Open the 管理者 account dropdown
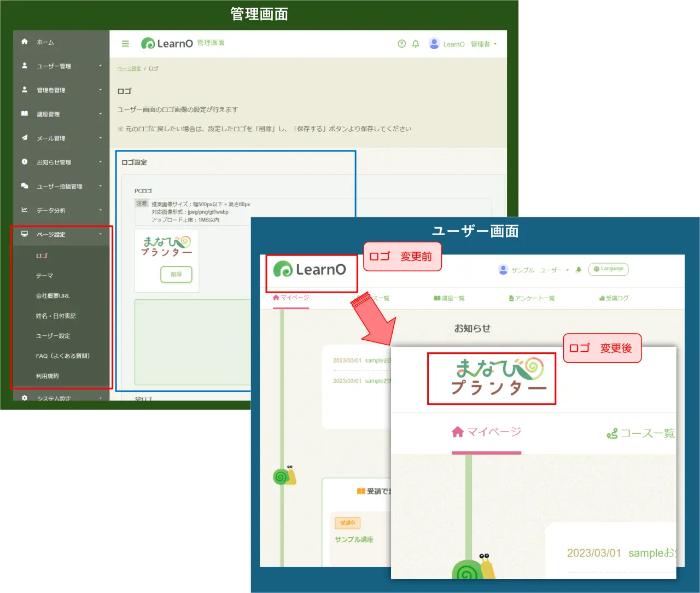The image size is (700, 593). click(484, 44)
